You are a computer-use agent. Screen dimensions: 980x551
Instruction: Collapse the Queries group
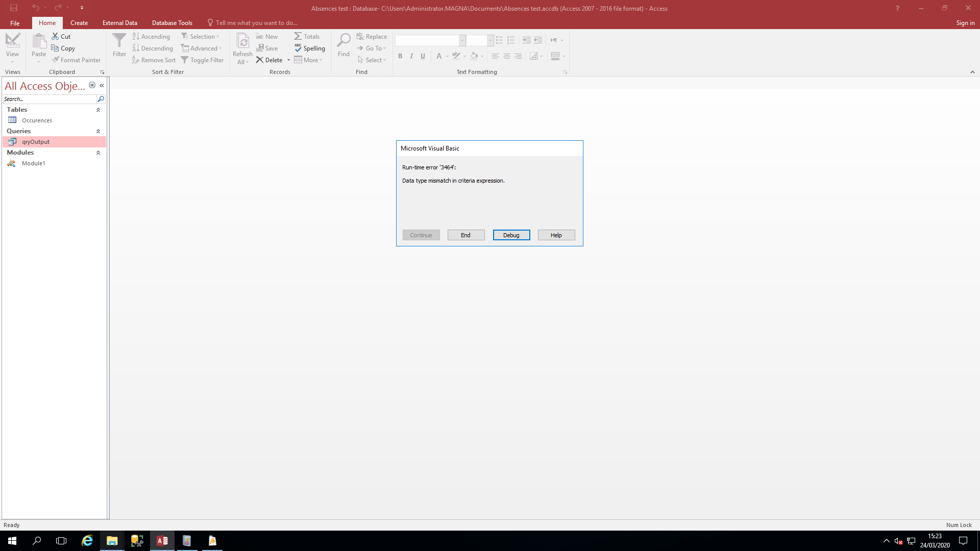pyautogui.click(x=98, y=131)
